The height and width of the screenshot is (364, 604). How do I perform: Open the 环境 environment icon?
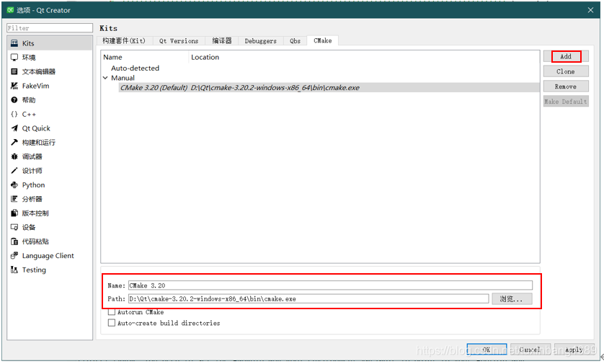pyautogui.click(x=14, y=58)
